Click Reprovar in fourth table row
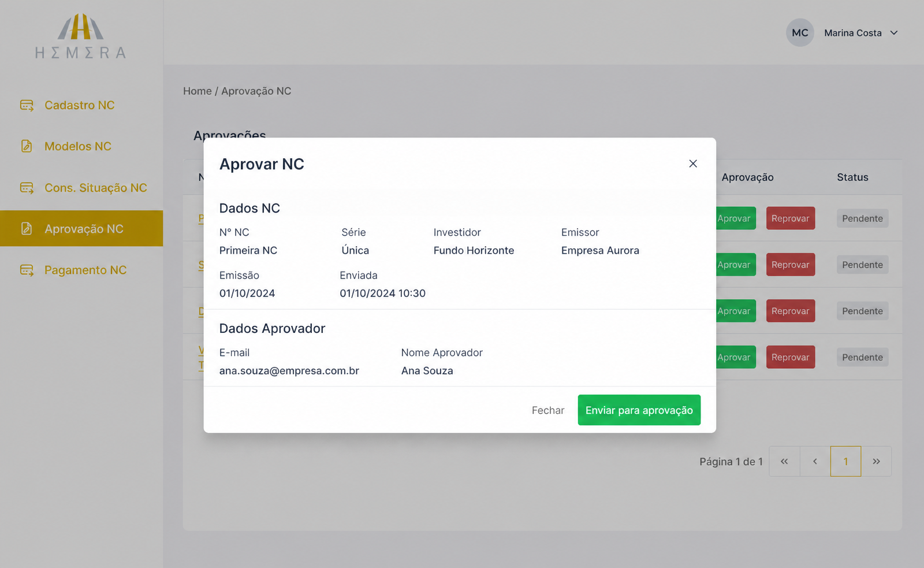 [791, 357]
